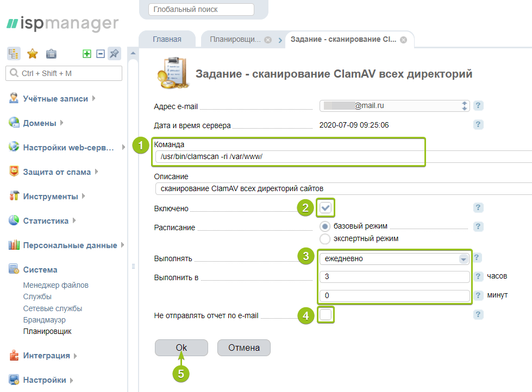Open the Выполнять ежедневно dropdown

click(395, 259)
